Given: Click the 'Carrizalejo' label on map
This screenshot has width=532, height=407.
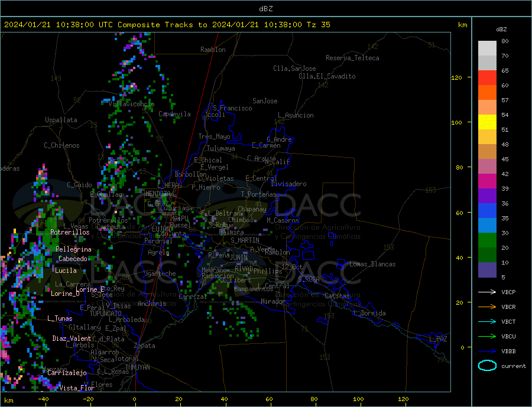Looking at the screenshot, I should pos(67,373).
